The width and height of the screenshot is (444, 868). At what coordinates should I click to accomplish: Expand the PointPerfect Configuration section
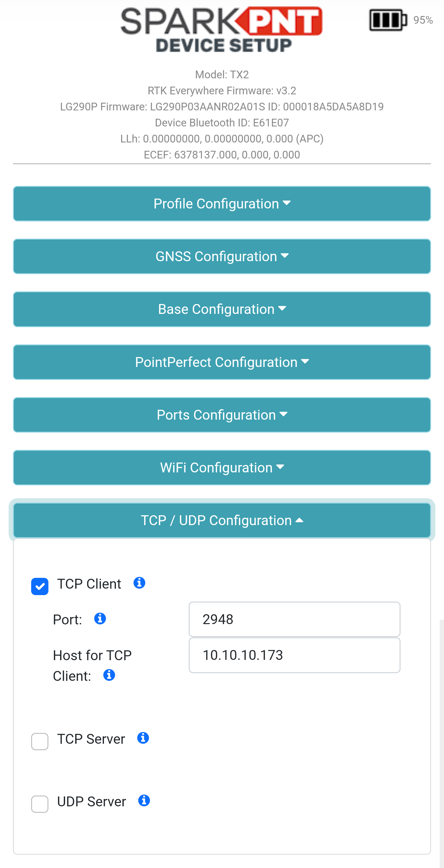pyautogui.click(x=222, y=362)
